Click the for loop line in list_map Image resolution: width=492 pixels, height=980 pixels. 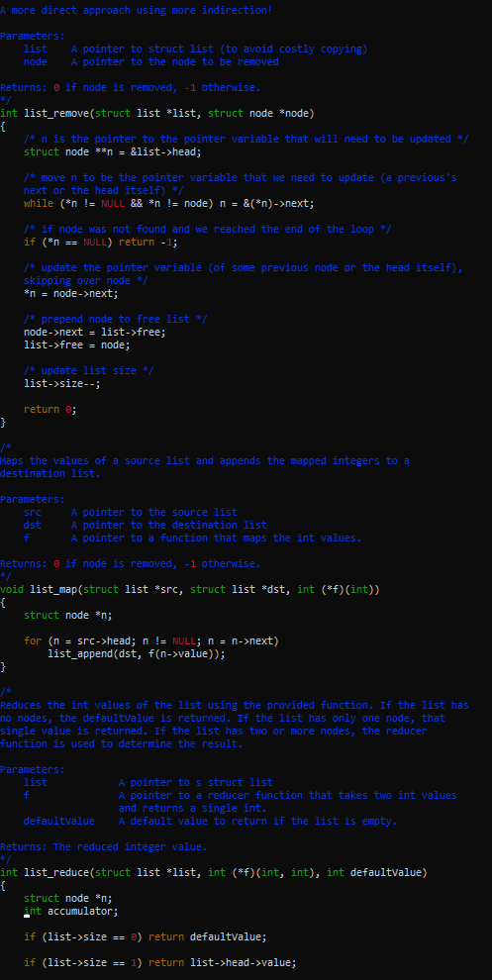tap(151, 640)
